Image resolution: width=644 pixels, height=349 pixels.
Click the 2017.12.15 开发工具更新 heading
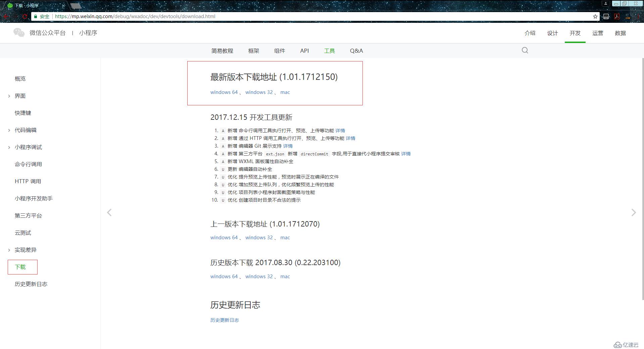coord(251,117)
